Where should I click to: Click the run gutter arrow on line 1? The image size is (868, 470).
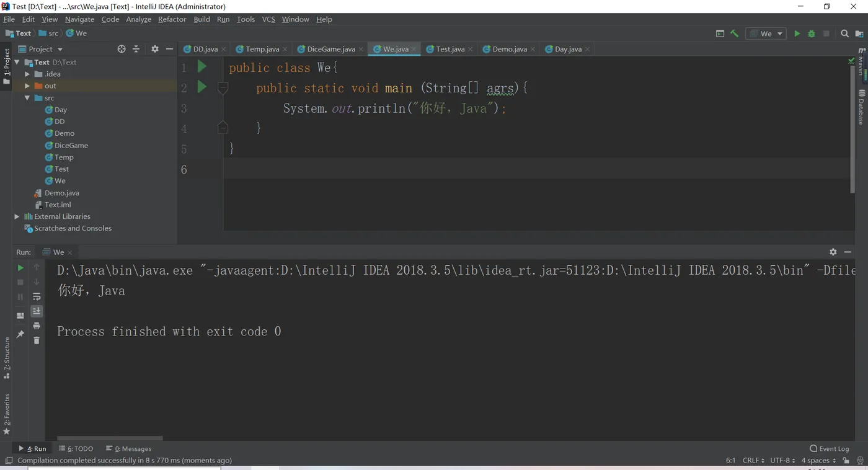201,66
